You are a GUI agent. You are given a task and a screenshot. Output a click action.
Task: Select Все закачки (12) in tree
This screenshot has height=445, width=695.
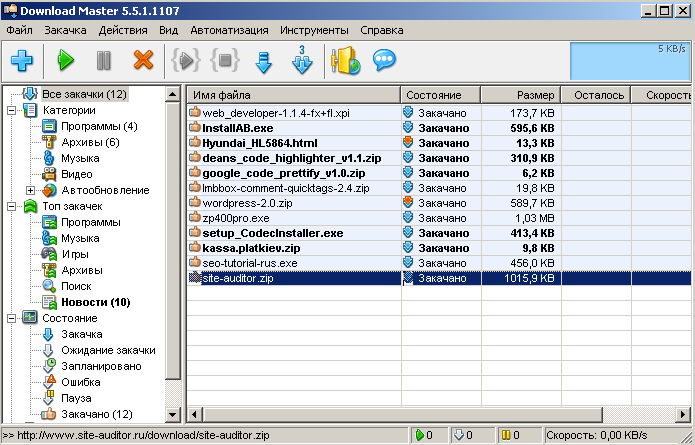click(x=84, y=94)
